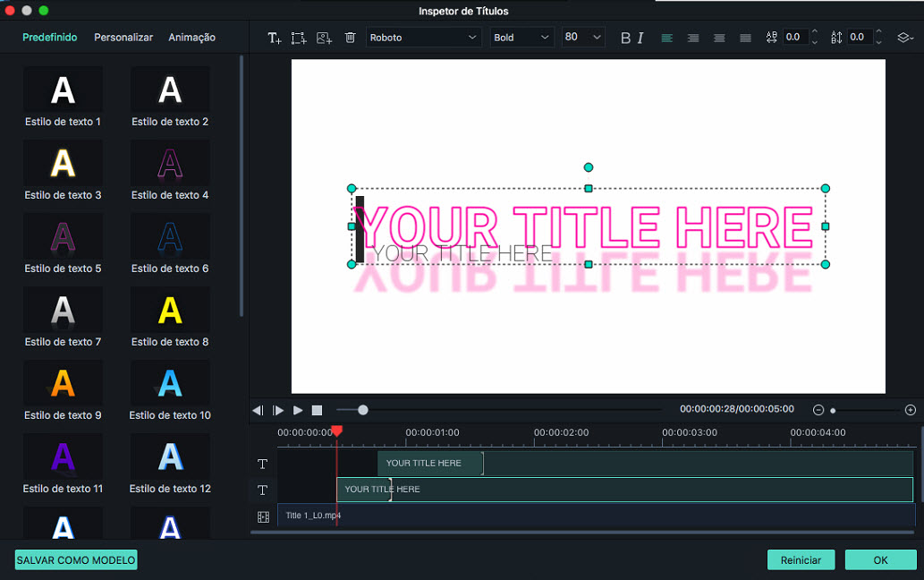
Task: Apply Estilo de texto 5
Action: coord(63,244)
